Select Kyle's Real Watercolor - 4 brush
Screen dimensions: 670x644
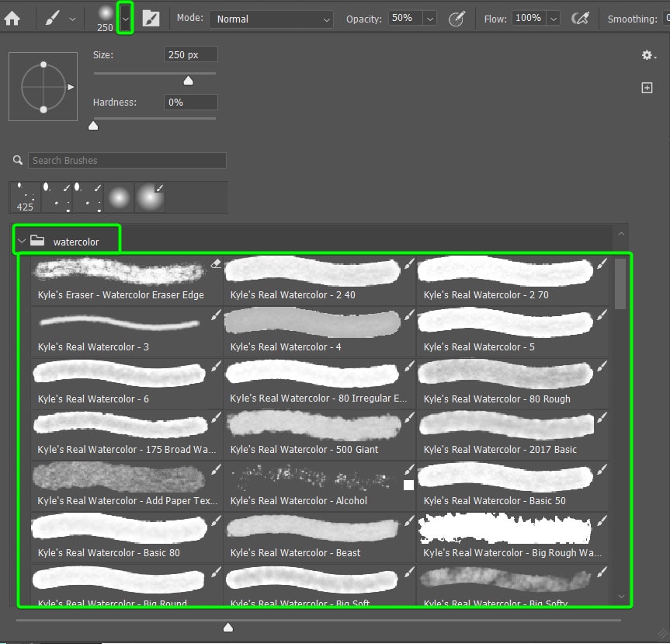click(319, 332)
